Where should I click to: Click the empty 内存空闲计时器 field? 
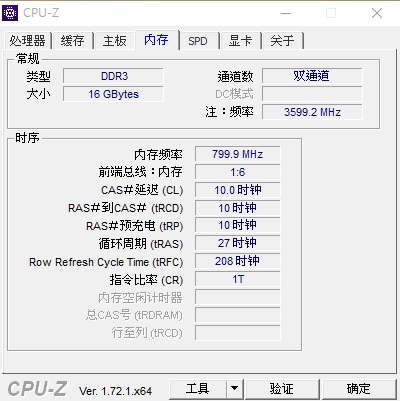click(x=238, y=297)
